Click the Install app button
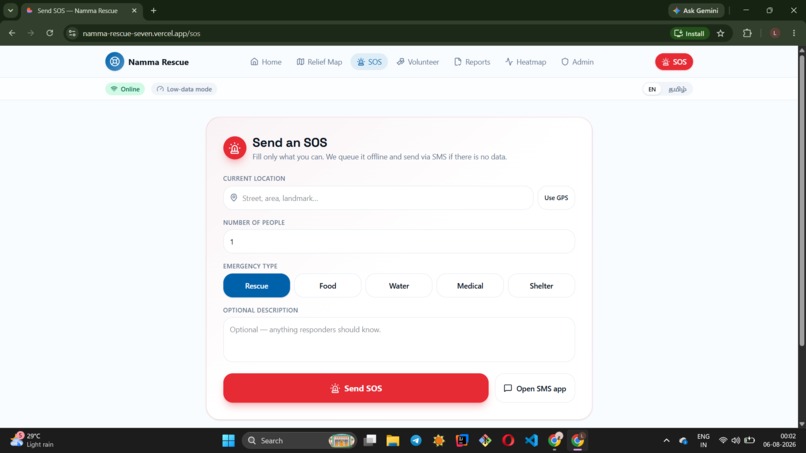The height and width of the screenshot is (453, 806). pos(689,33)
